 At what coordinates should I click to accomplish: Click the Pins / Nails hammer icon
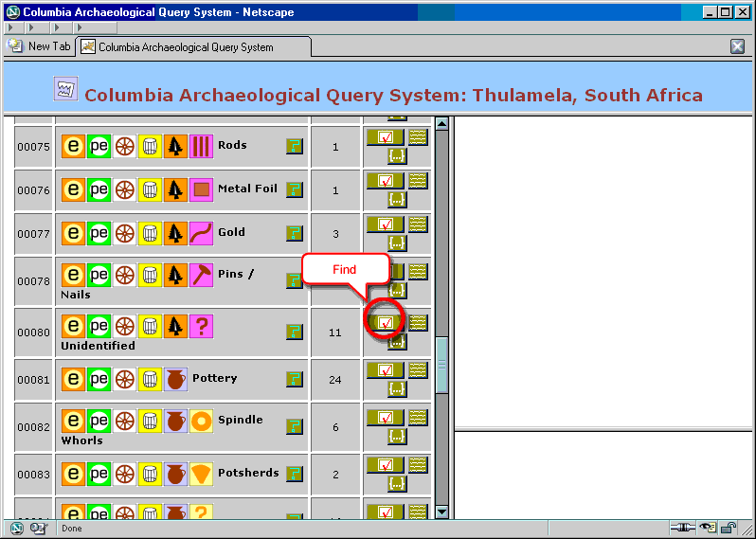[201, 275]
